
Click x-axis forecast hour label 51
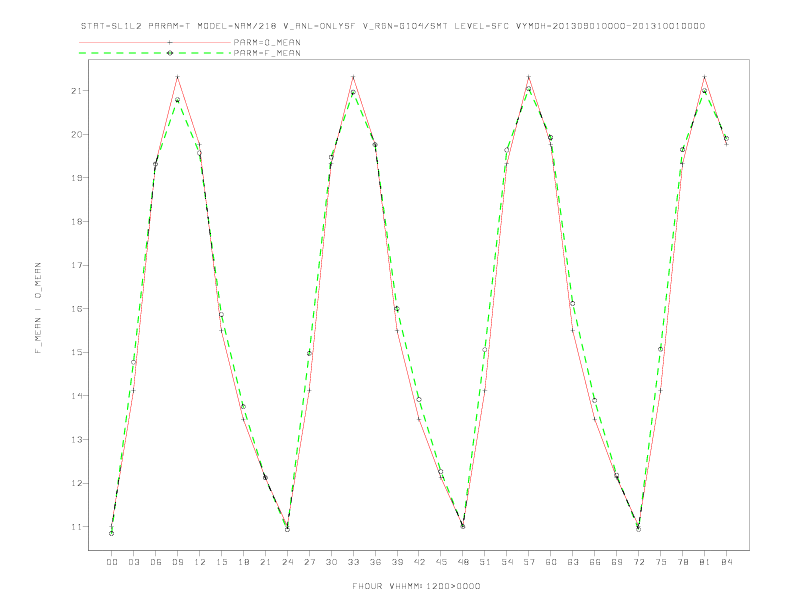[485, 562]
